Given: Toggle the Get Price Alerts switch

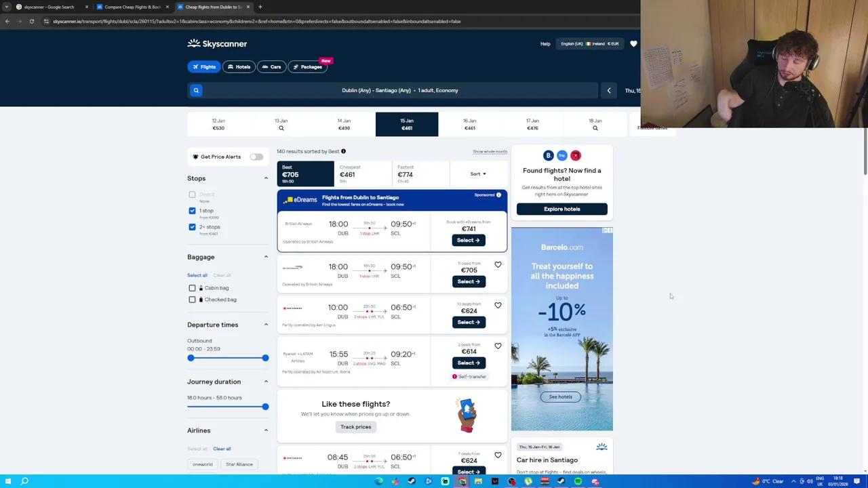Looking at the screenshot, I should pos(256,157).
